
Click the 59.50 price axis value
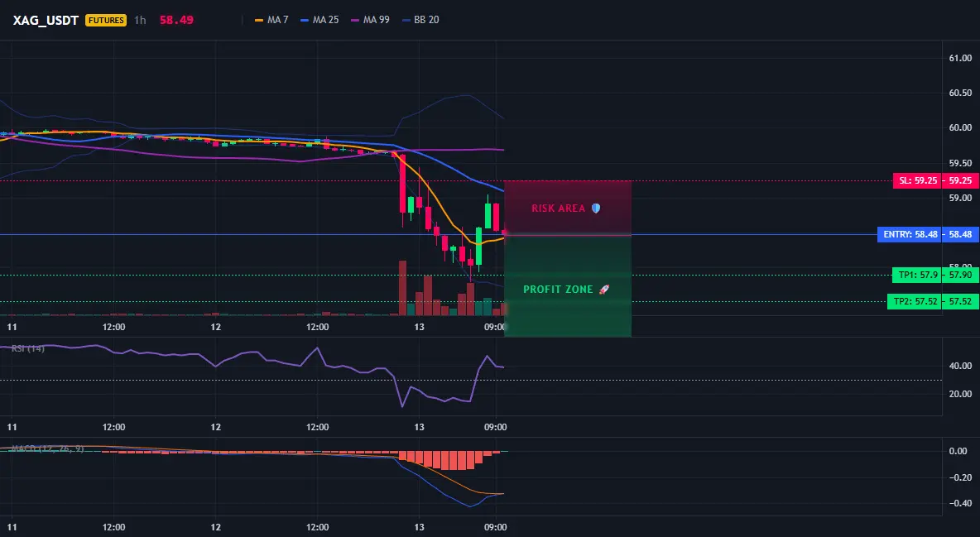[961, 163]
